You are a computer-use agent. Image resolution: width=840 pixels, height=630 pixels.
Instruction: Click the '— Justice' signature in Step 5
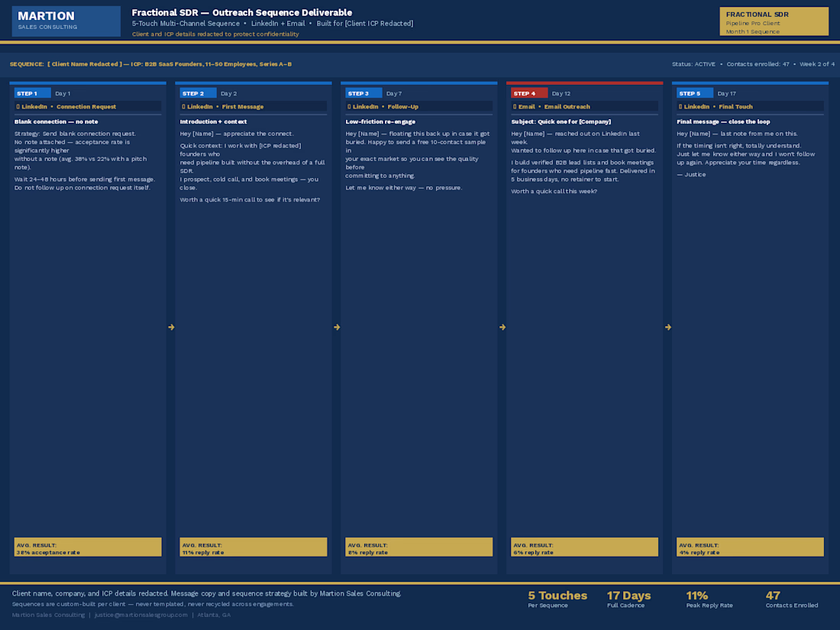pyautogui.click(x=691, y=175)
